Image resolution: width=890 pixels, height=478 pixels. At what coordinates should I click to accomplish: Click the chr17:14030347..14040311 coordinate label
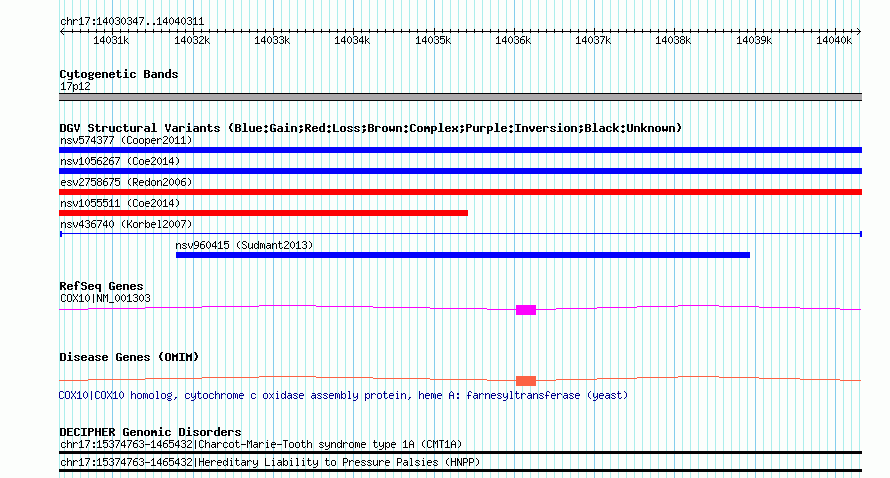point(132,22)
